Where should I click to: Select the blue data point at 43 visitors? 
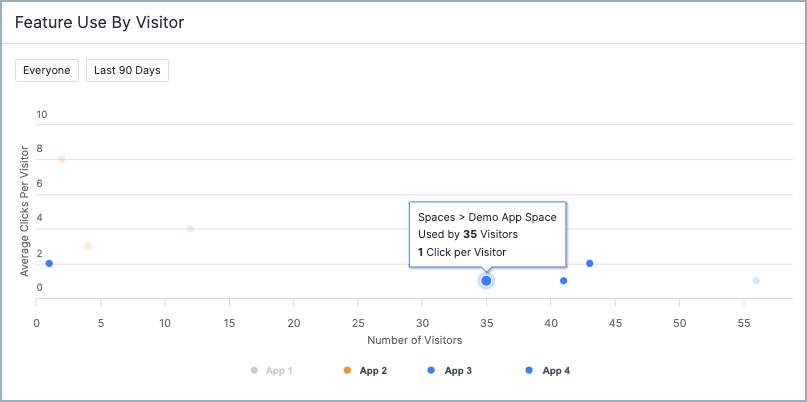[x=590, y=264]
